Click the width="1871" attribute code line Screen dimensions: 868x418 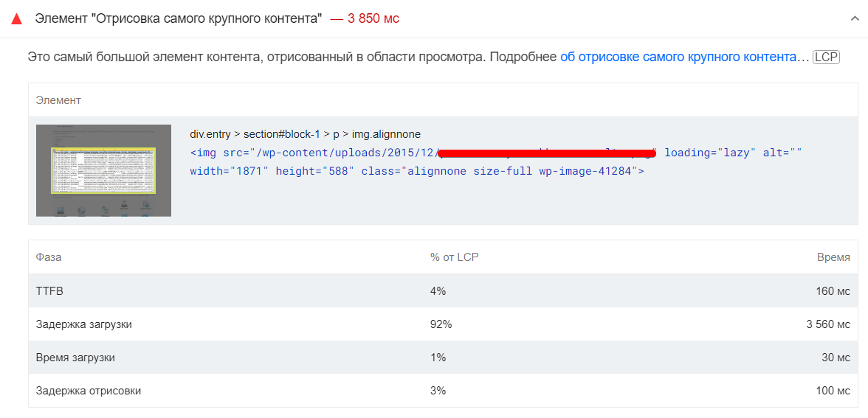417,171
